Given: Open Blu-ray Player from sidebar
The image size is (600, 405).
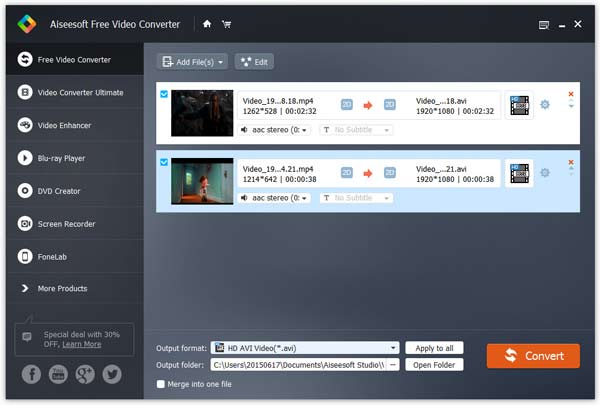Looking at the screenshot, I should point(75,158).
